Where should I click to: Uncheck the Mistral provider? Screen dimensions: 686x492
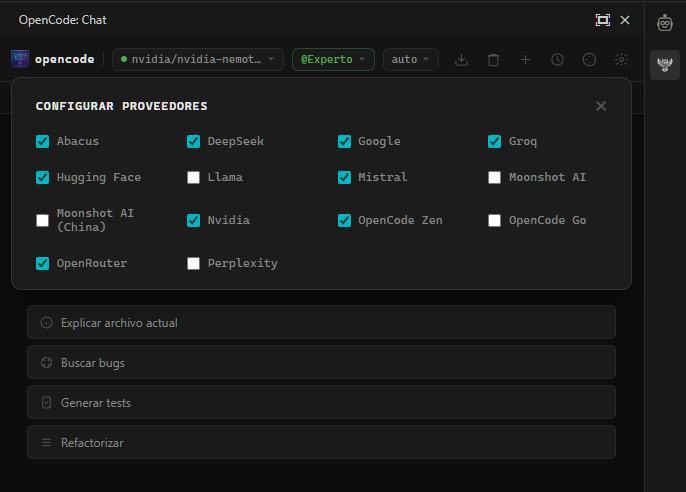[x=344, y=177]
